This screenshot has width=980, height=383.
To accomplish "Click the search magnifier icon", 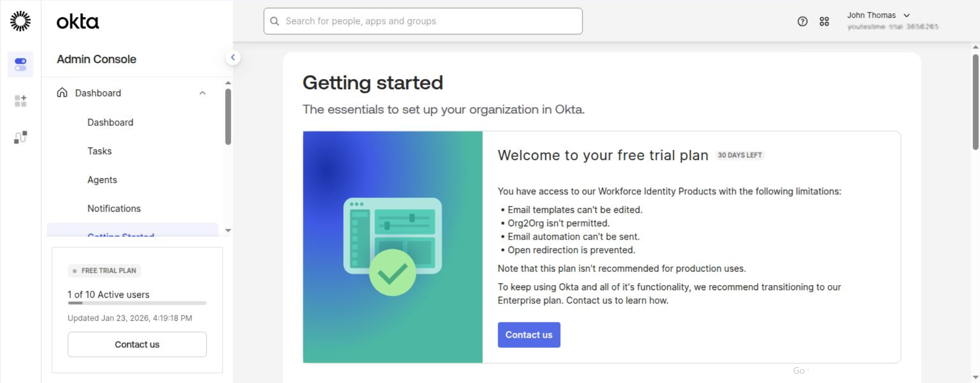I will (x=275, y=21).
